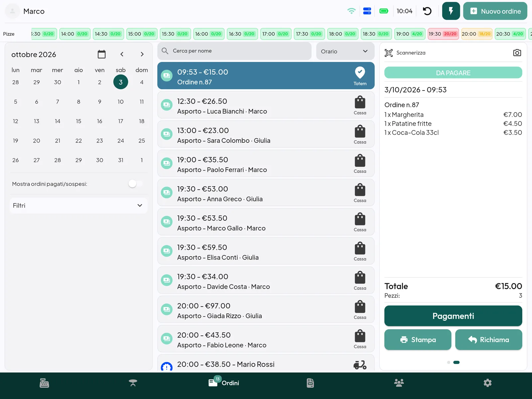
Task: Click the server connection status icon
Action: (367, 11)
